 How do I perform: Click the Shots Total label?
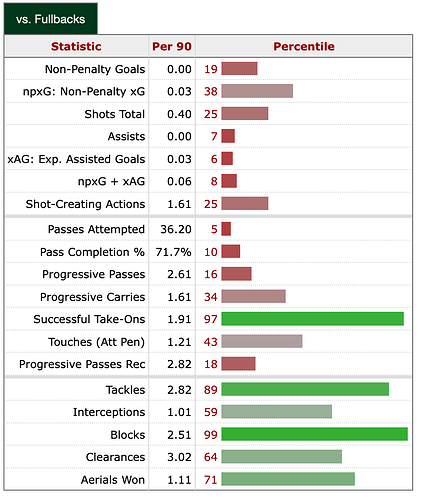click(115, 114)
